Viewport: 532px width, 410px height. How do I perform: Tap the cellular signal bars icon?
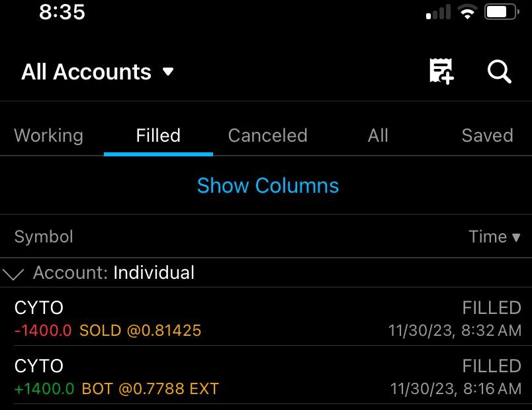click(x=438, y=13)
